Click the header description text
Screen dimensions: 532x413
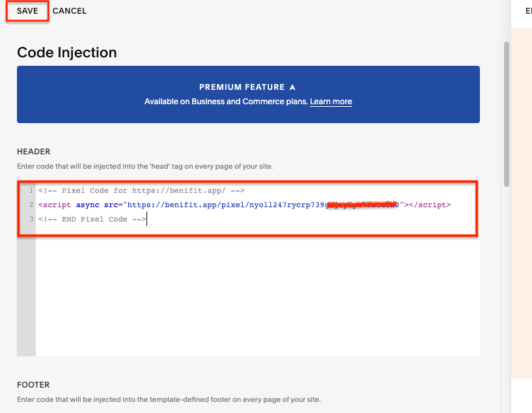point(145,166)
